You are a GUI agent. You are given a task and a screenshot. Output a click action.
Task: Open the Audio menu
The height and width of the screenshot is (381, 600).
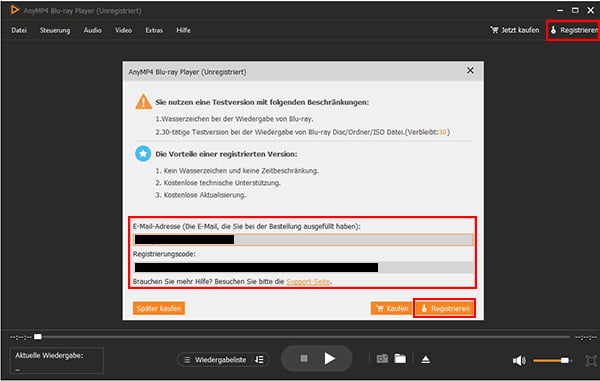[92, 30]
